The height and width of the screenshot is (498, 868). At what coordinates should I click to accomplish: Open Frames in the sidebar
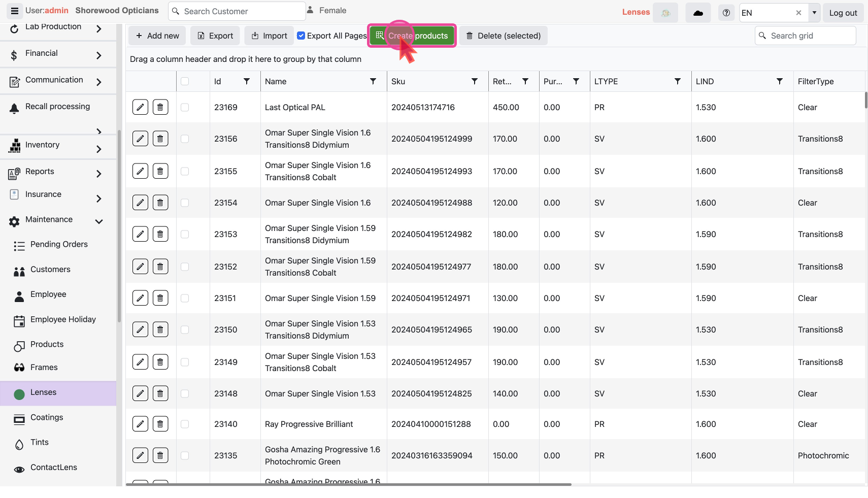point(44,367)
